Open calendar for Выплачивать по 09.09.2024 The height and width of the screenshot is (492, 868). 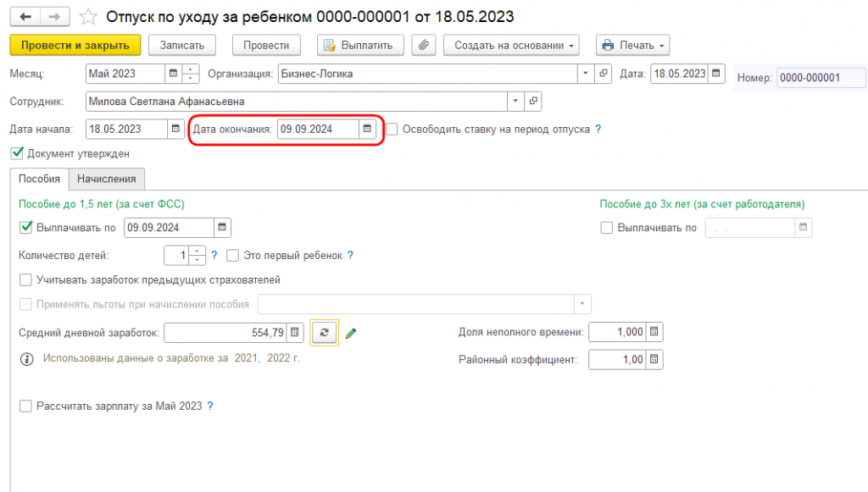tap(223, 227)
